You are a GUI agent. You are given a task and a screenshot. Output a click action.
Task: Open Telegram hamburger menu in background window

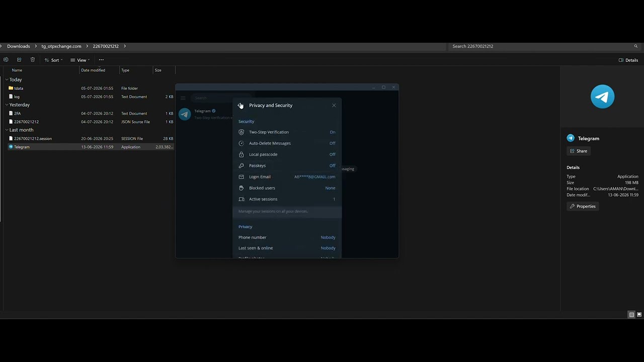183,98
